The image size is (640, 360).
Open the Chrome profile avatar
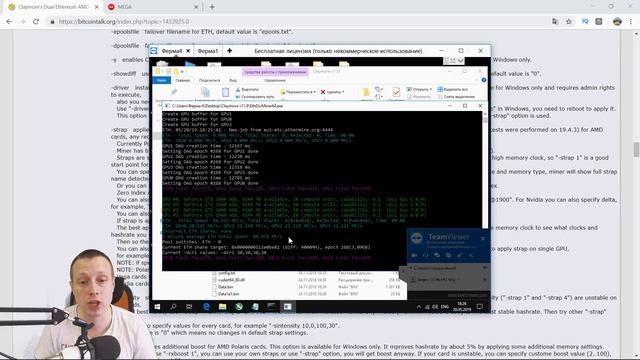617,22
